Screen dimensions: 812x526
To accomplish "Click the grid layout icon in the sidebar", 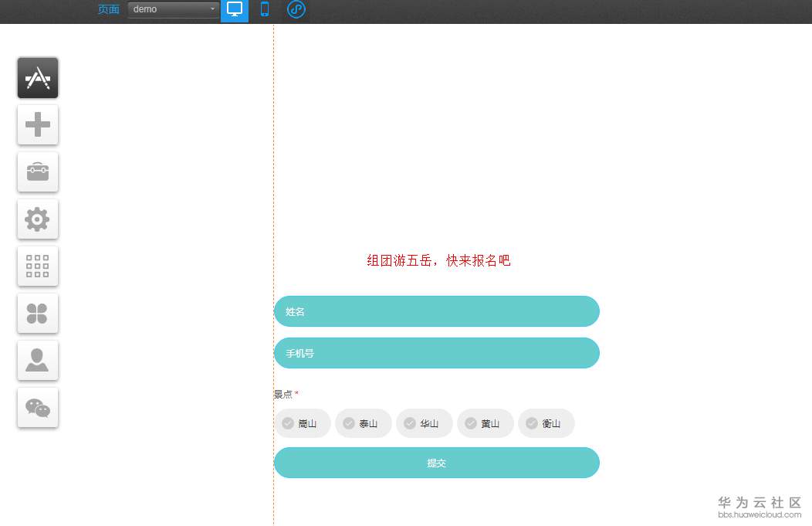I will pyautogui.click(x=37, y=266).
